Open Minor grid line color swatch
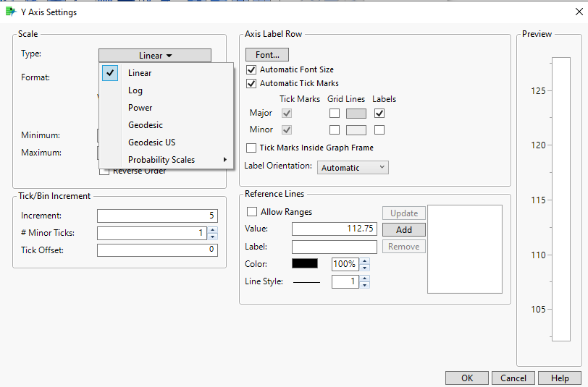 [356, 129]
